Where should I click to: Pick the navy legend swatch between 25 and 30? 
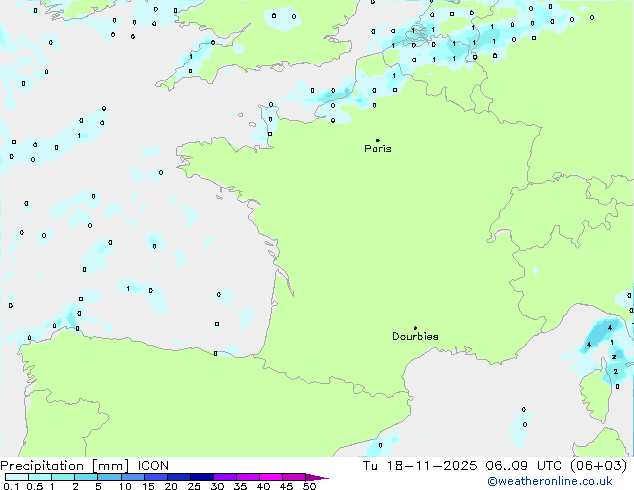click(x=202, y=477)
